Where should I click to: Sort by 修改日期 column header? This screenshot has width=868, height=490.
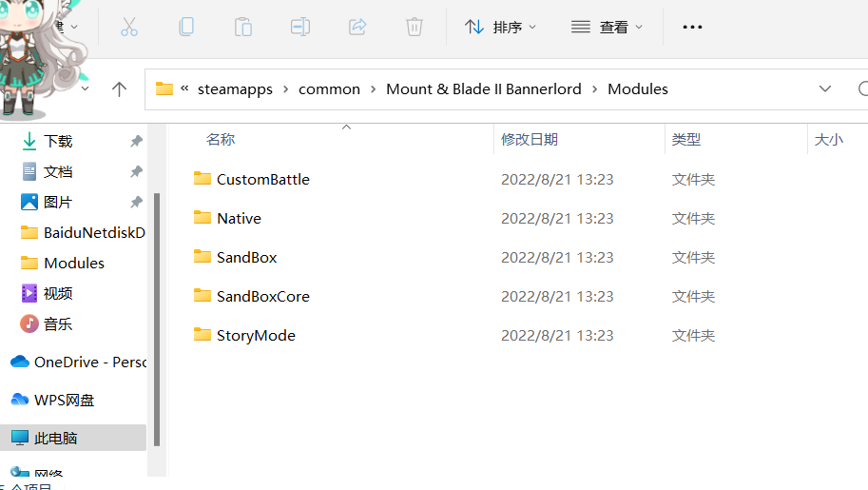click(x=530, y=140)
